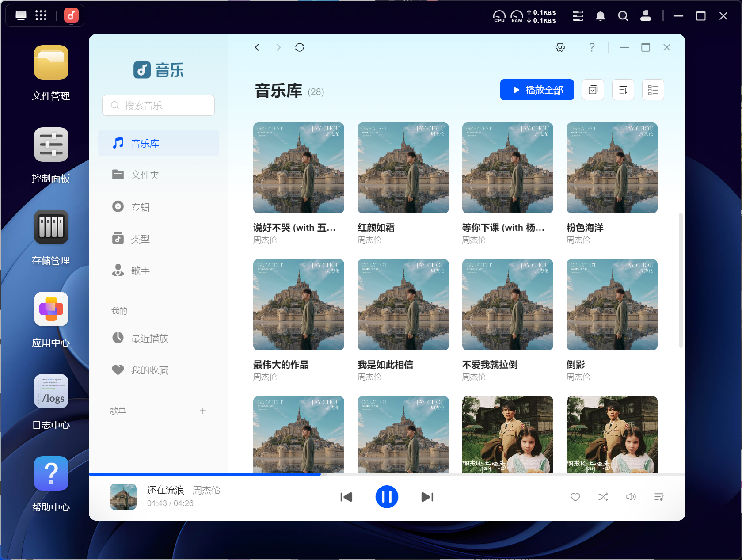Open the user account menu

tap(646, 16)
